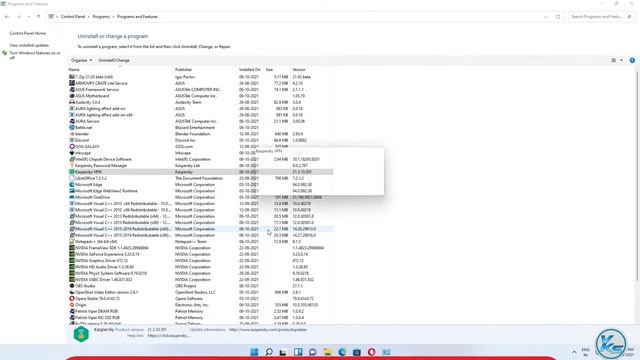Viewport: 640px width, 360px height.
Task: Show hidden system tray icons chevron
Action: click(x=574, y=352)
